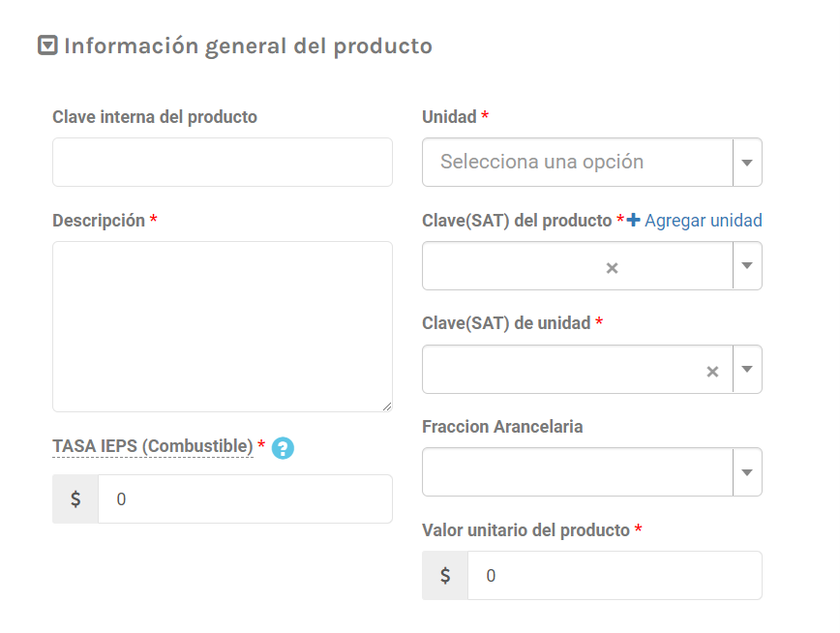
Task: Click the Descripción textarea resize handle
Action: [387, 407]
